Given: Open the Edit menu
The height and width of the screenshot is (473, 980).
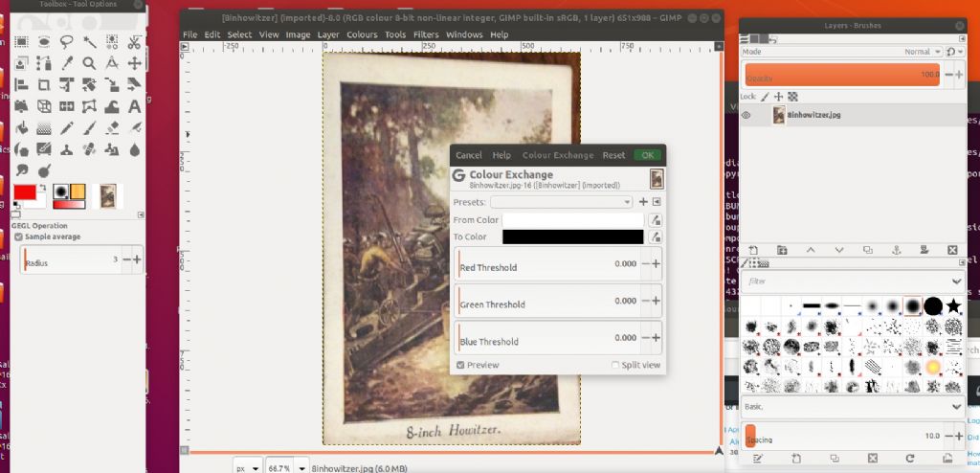Looking at the screenshot, I should coord(212,34).
